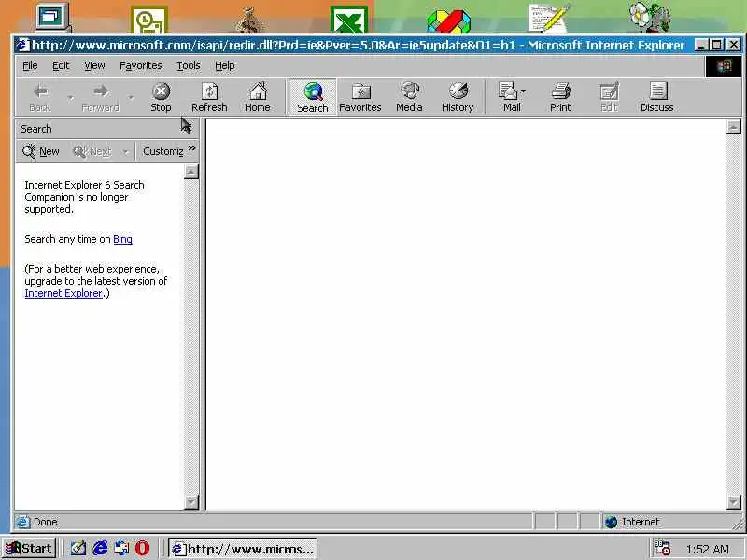Viewport: 747px width, 560px height.
Task: Click the 1:52 AM clock
Action: point(708,549)
